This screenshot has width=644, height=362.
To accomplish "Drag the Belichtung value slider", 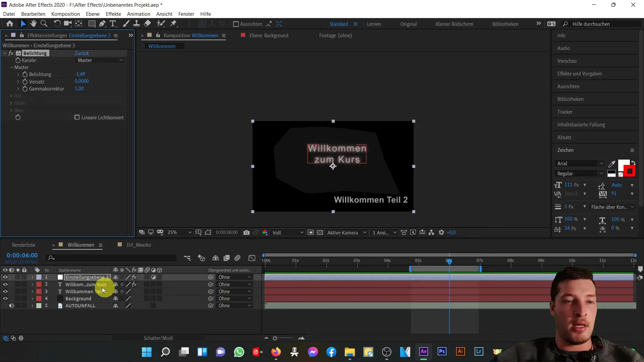I will (79, 74).
